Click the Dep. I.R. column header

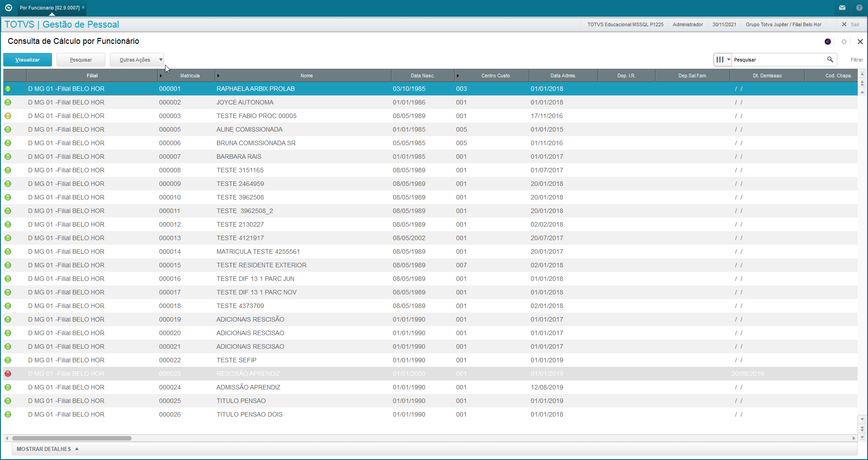point(626,76)
